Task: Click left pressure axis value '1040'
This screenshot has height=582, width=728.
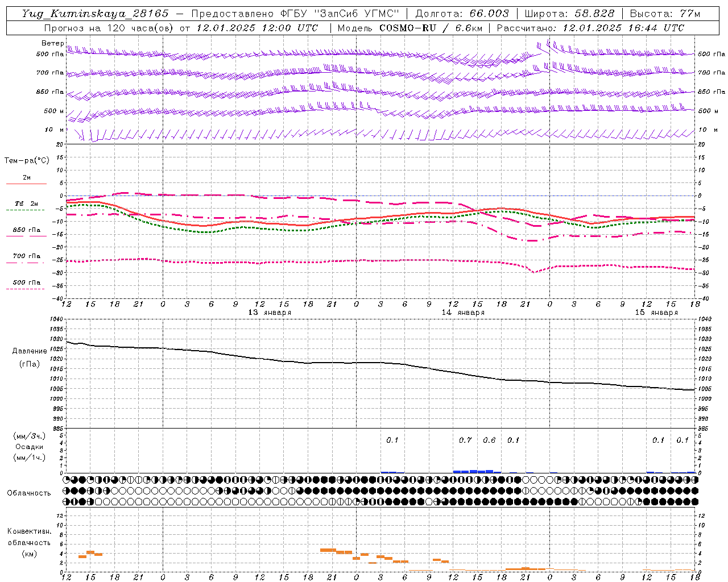Action: pos(57,319)
